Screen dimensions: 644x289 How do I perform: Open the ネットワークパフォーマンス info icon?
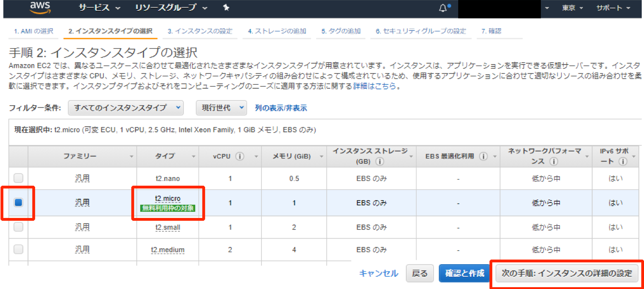tap(553, 162)
